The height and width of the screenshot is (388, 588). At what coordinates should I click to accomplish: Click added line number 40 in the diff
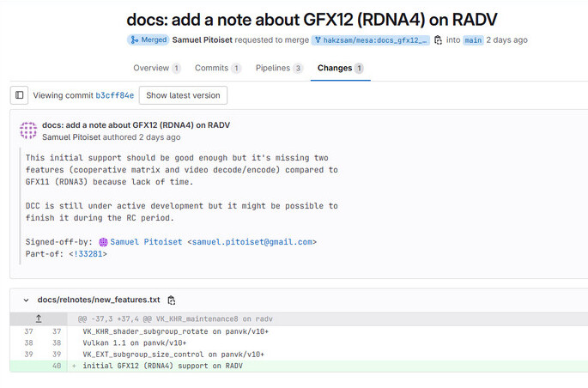57,366
